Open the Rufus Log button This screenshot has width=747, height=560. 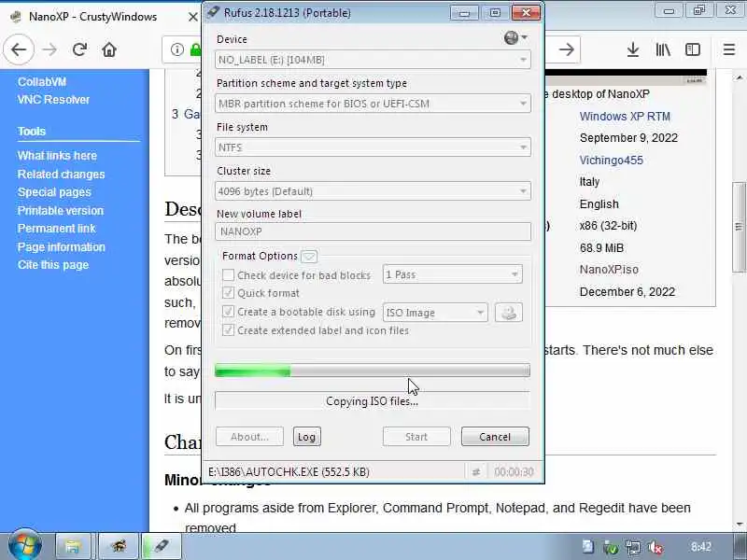point(307,437)
